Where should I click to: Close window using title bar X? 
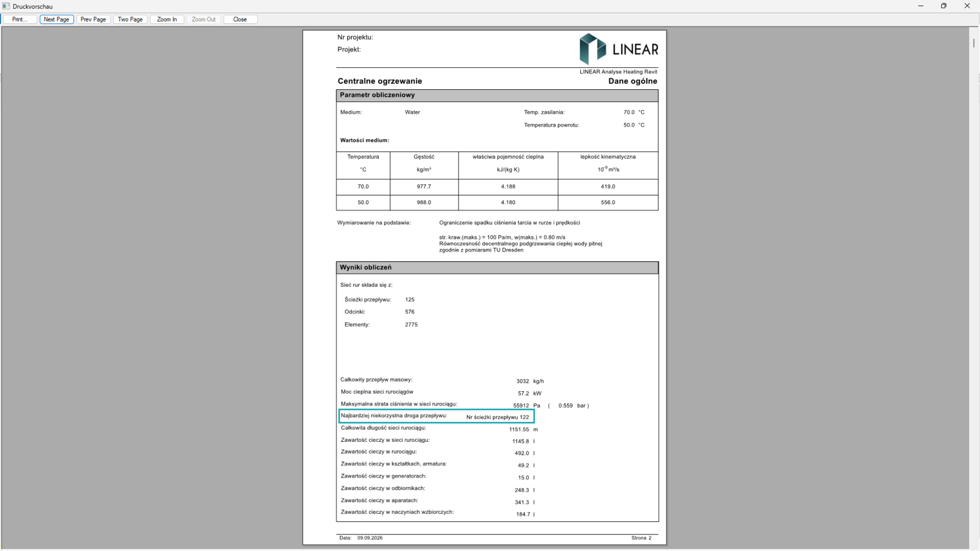(967, 6)
